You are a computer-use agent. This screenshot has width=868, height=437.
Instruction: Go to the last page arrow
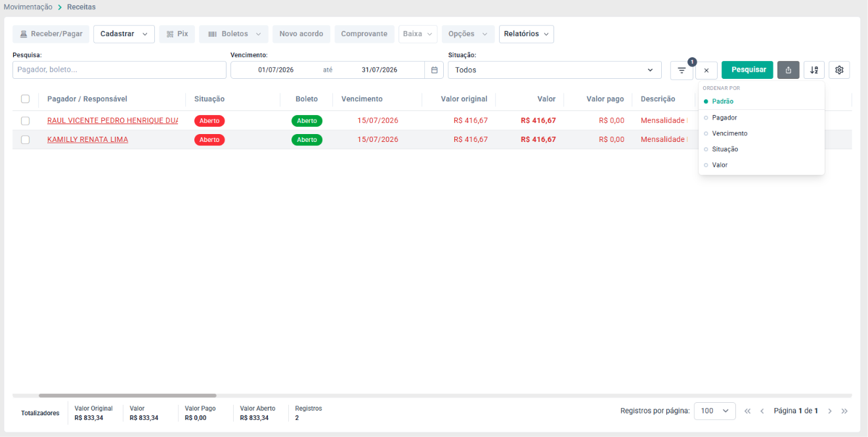pos(844,411)
